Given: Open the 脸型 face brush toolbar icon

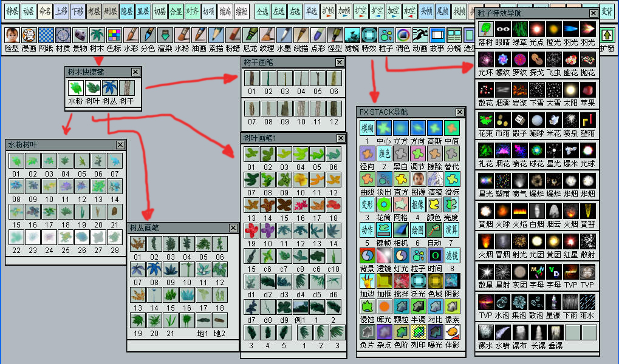Looking at the screenshot, I should click(x=12, y=36).
